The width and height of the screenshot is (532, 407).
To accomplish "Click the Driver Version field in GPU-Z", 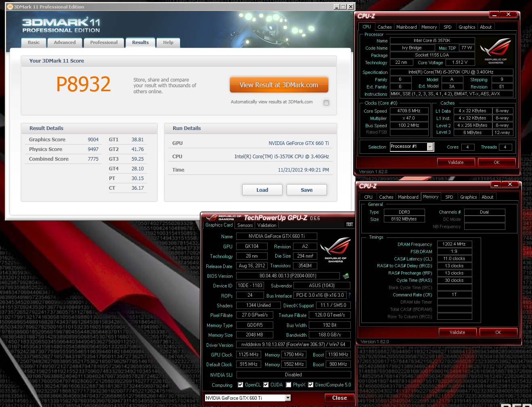I will (293, 344).
